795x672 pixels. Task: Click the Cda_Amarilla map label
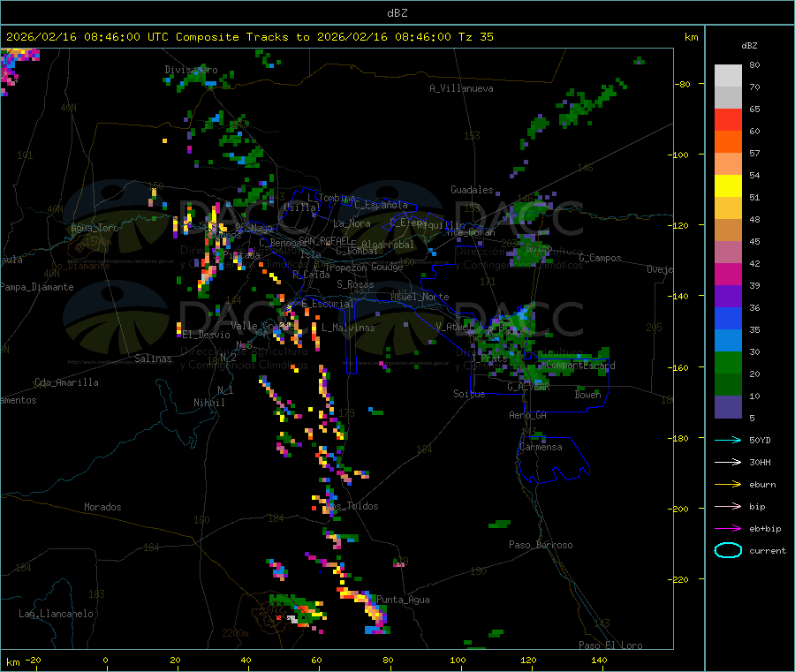(x=66, y=382)
